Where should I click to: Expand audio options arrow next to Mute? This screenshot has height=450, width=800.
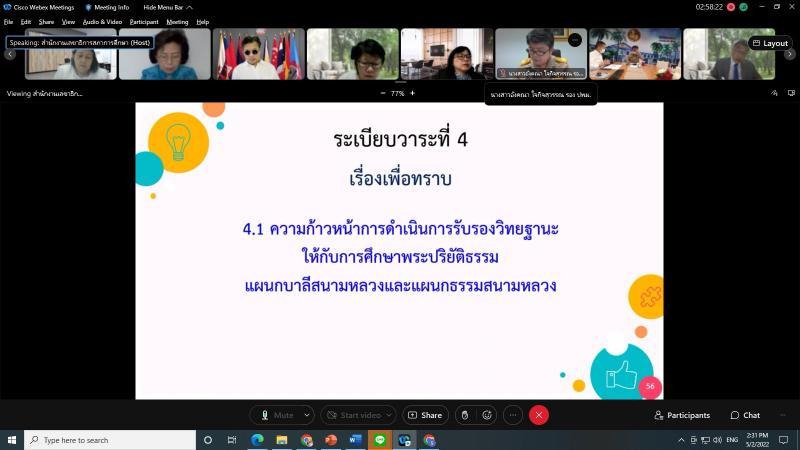tap(307, 415)
